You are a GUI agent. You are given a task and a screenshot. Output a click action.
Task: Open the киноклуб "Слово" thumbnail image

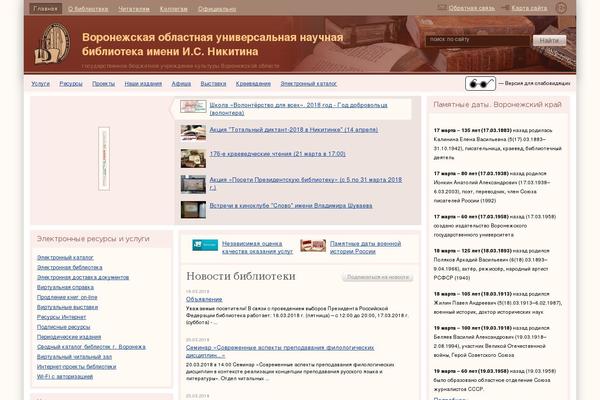193,210
